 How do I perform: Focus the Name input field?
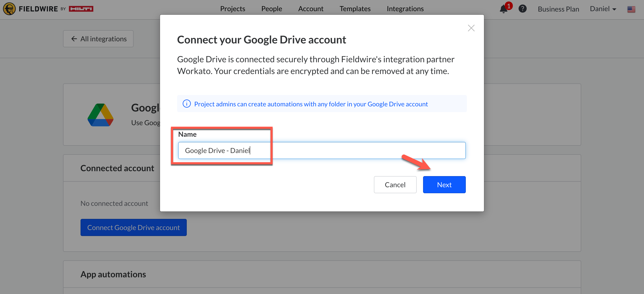click(322, 150)
